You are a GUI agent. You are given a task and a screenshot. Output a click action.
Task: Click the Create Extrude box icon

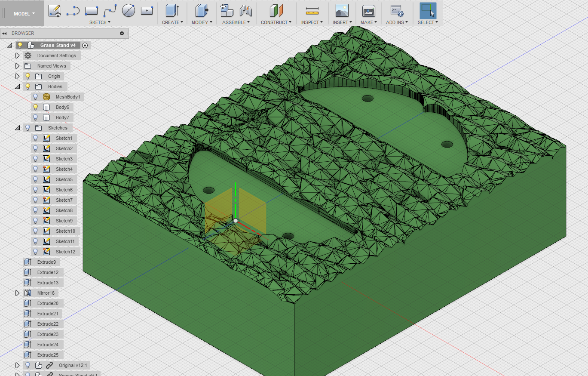coord(172,11)
